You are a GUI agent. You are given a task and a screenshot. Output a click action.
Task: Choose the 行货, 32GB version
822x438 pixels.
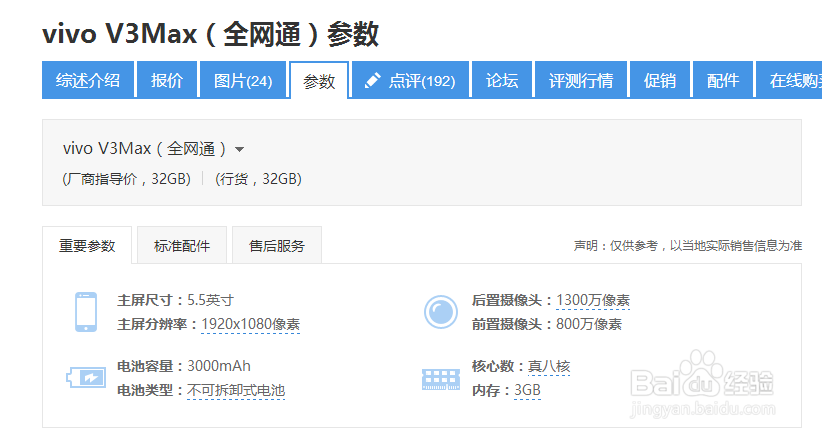(x=258, y=179)
